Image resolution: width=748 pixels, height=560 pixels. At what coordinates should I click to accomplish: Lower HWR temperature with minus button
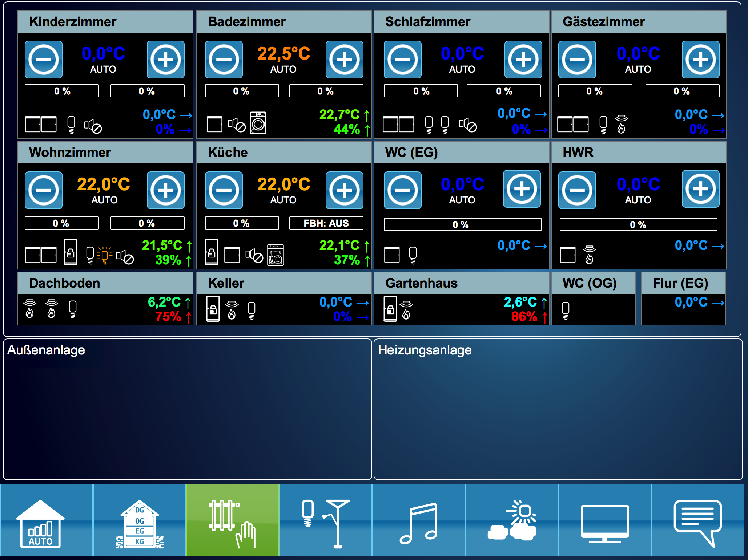click(577, 190)
